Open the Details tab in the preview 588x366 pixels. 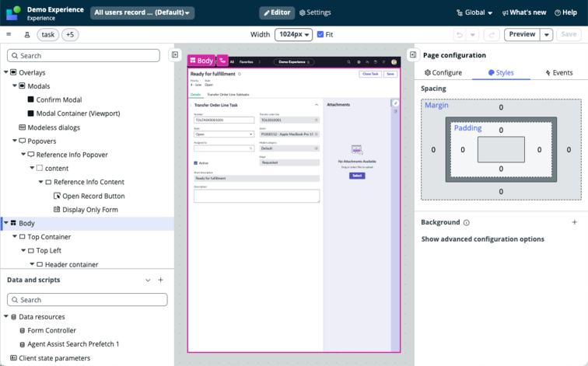pos(195,94)
